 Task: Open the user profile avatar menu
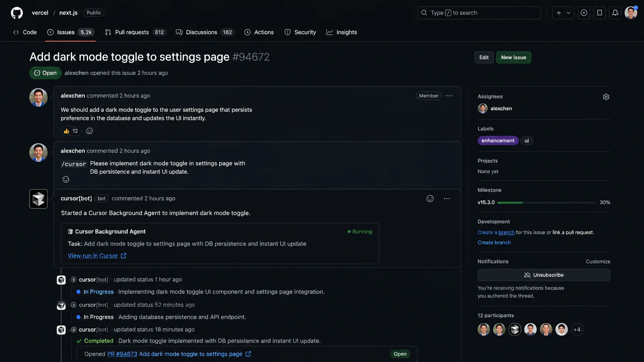pyautogui.click(x=631, y=13)
